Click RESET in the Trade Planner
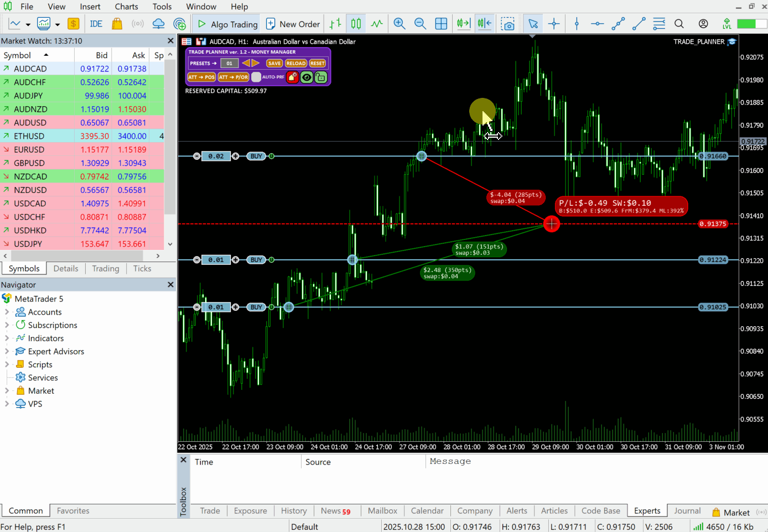Viewport: 768px width, 532px height. tap(318, 63)
